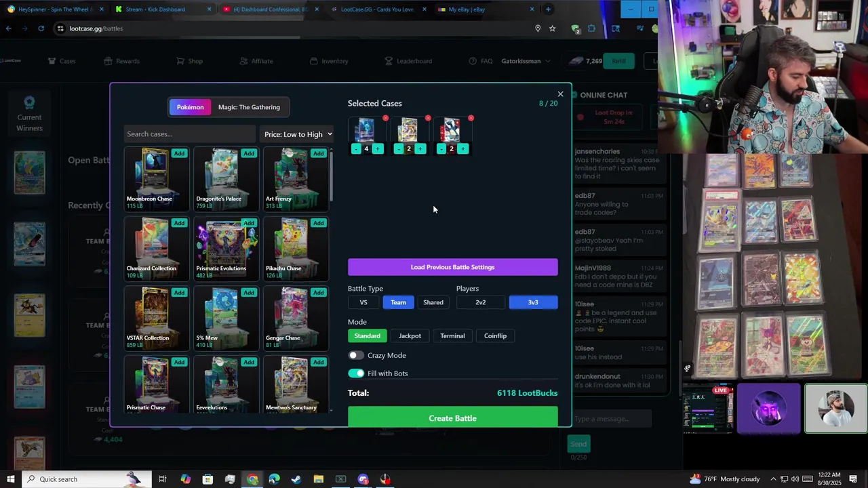Viewport: 868px width, 488px height.
Task: Add the Mewtwo's Sanctuary case
Action: click(318, 362)
